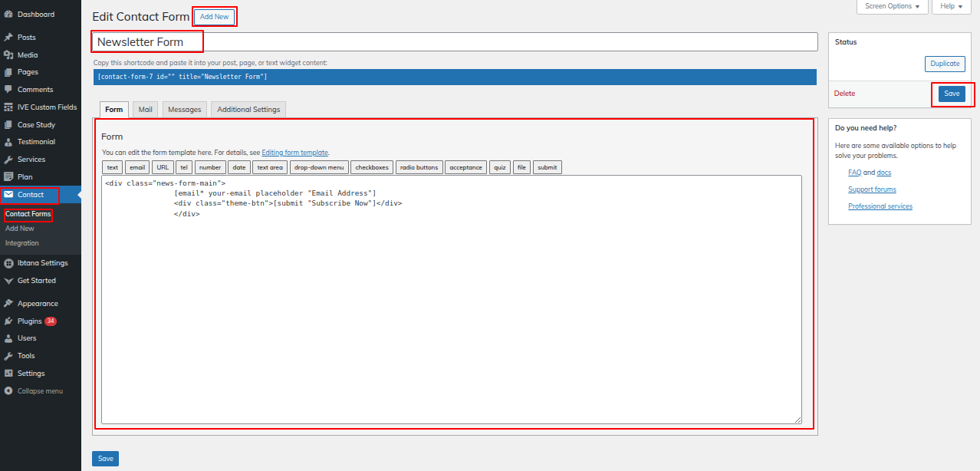Viewport: 980px width, 471px height.
Task: Click the red Delete link
Action: pos(844,94)
